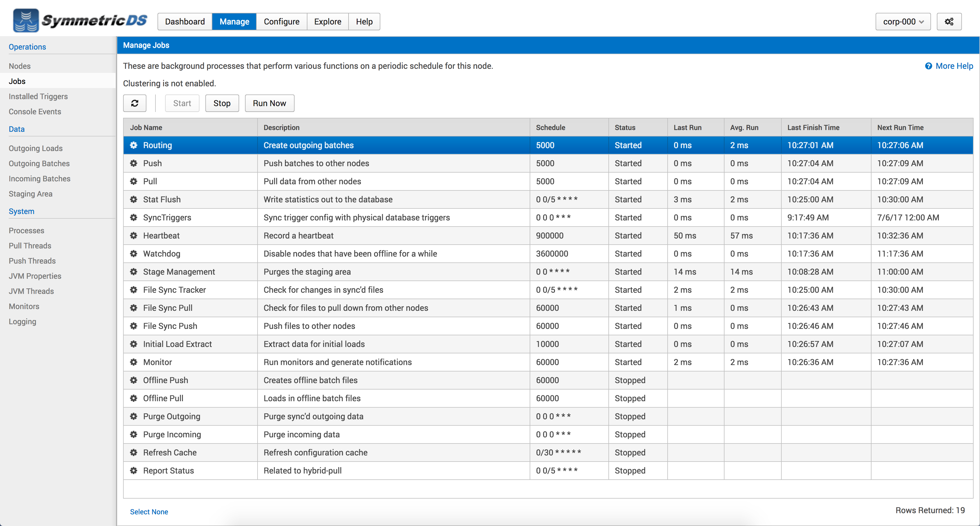Click gear icon for Push job
Screen dimensions: 980x526
134,163
